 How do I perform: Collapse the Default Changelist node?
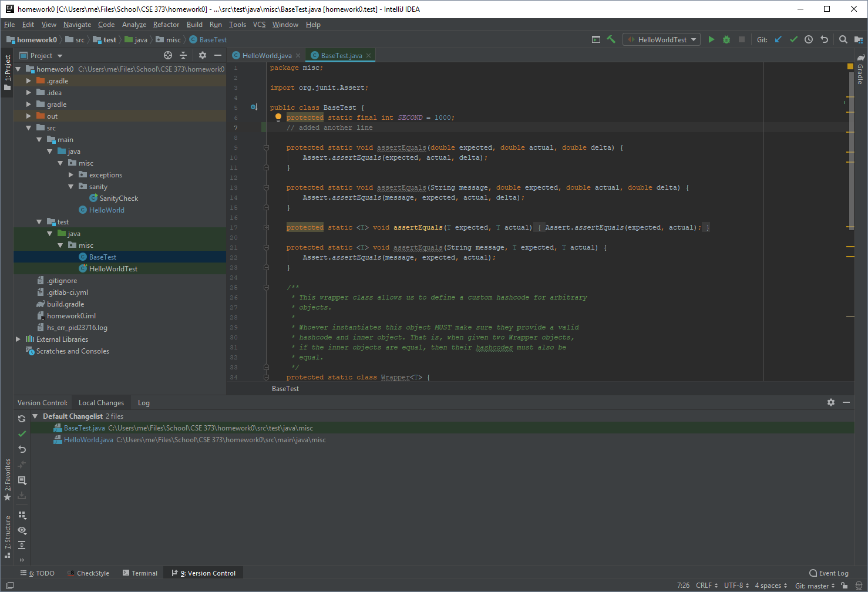point(34,416)
